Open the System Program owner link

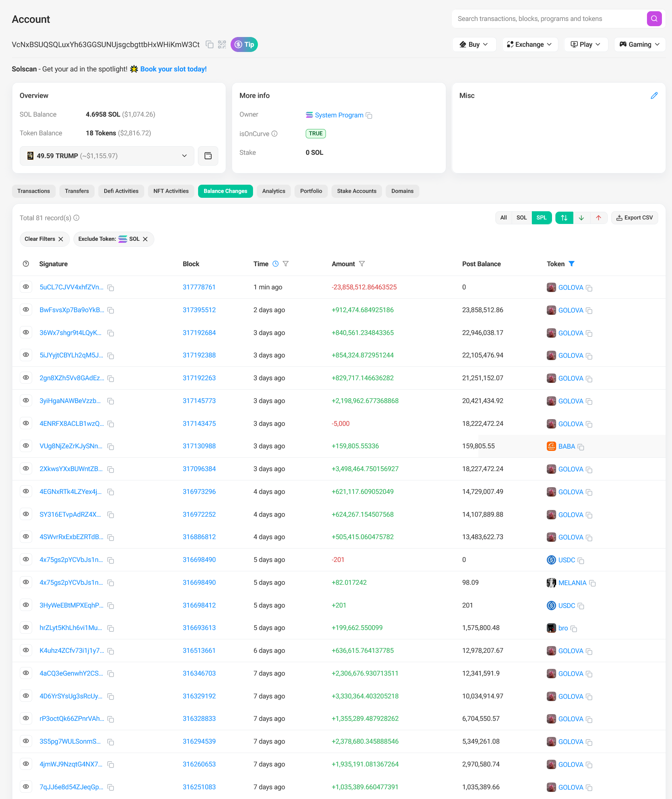point(339,115)
